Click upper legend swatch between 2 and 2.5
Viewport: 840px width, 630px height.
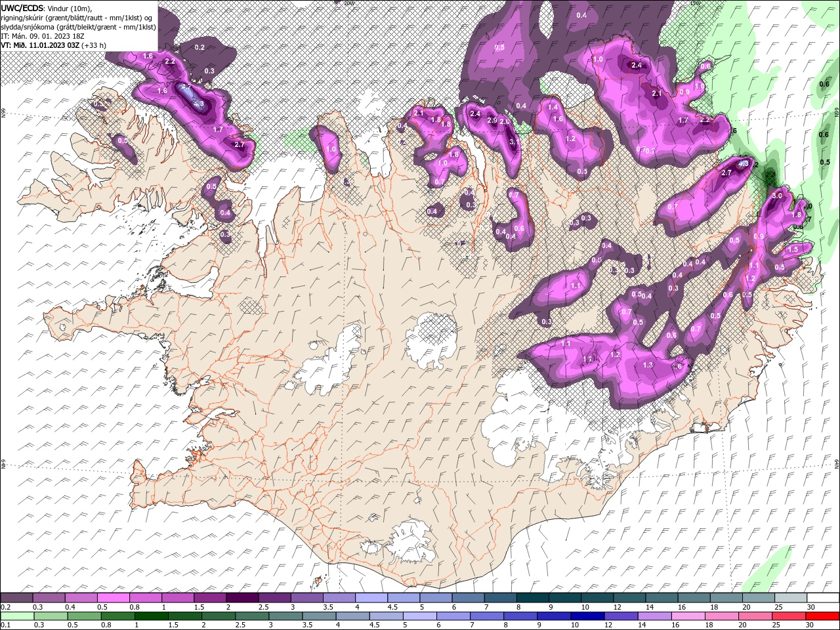(x=243, y=598)
